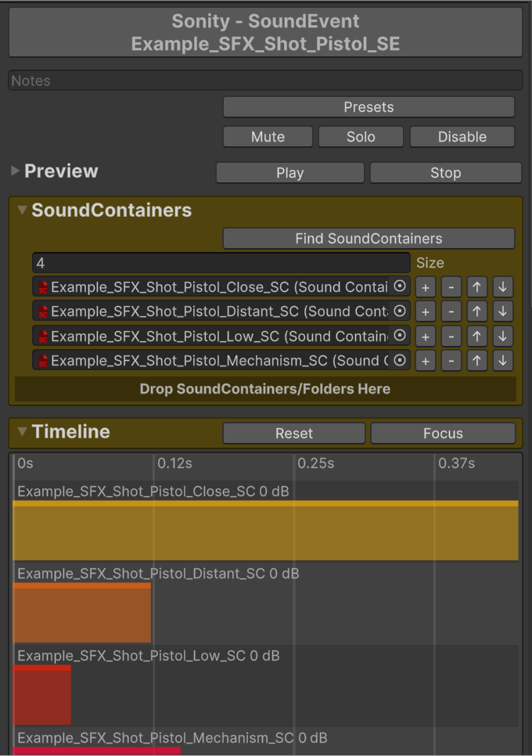Add element after Pistol_Close_SC with plus
Image resolution: width=532 pixels, height=756 pixels.
[426, 287]
